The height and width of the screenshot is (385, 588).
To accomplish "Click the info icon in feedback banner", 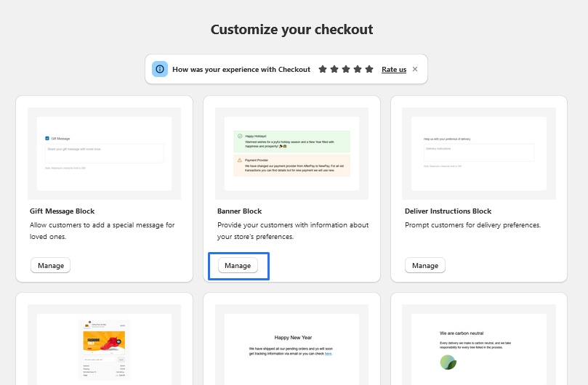I will pyautogui.click(x=160, y=69).
